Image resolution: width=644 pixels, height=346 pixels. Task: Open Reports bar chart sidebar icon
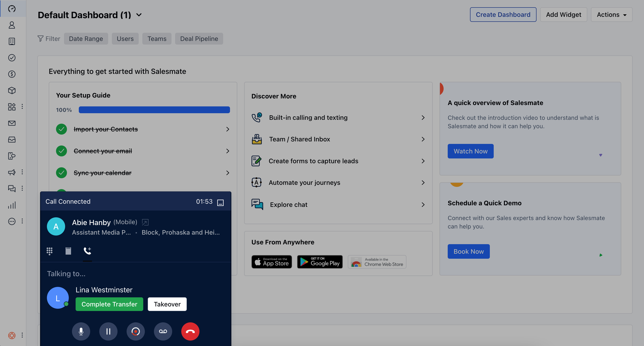[12, 205]
